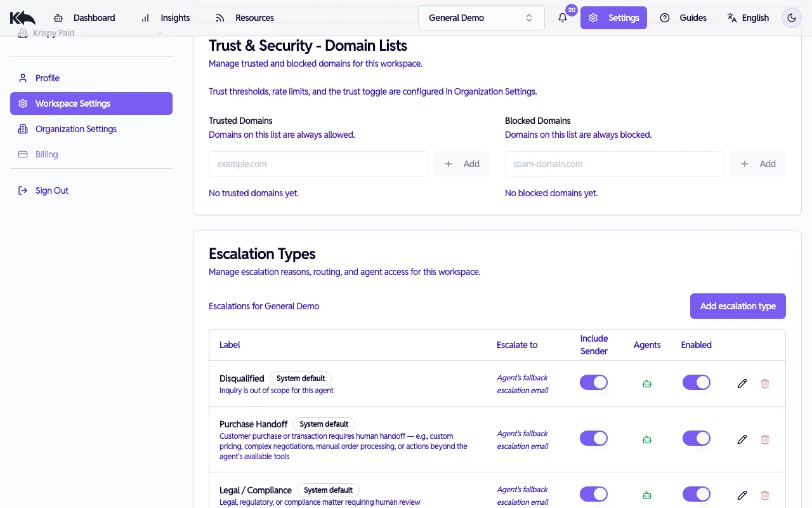Screen dimensions: 812x508
Task: Delete the Legal / Compliance escalation type
Action: 764,495
